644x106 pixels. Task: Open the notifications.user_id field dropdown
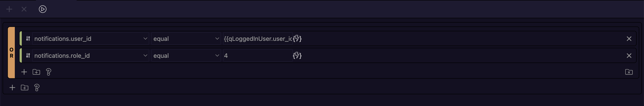pyautogui.click(x=91, y=39)
